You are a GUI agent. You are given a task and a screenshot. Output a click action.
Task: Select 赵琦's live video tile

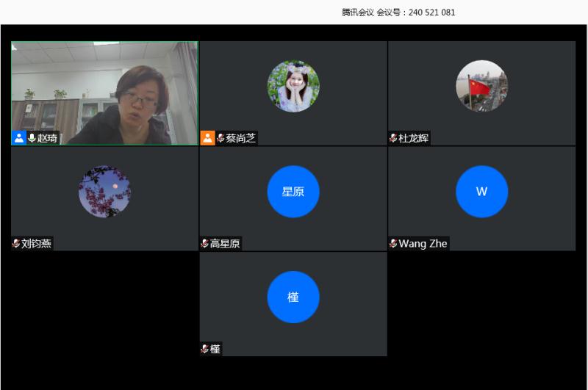[x=104, y=93]
